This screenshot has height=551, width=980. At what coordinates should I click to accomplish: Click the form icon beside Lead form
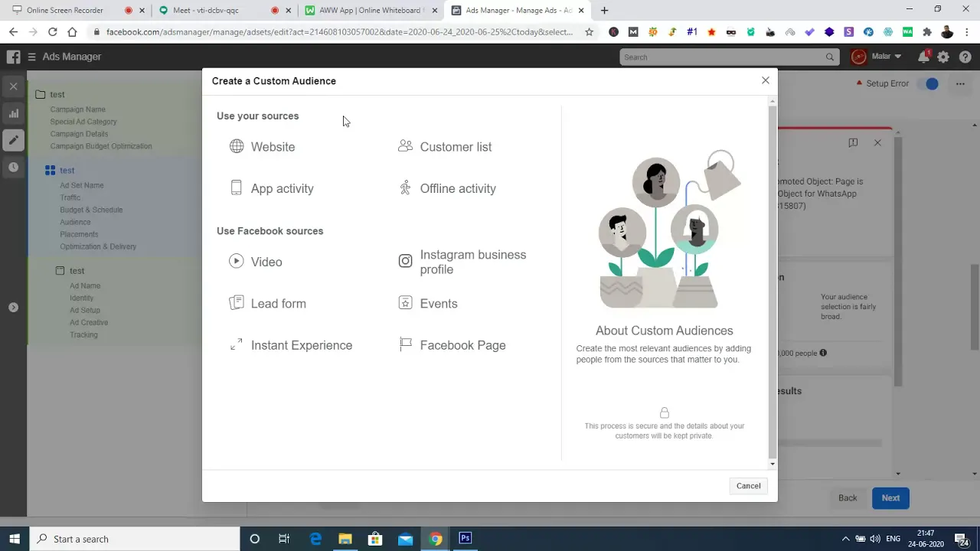pos(237,303)
